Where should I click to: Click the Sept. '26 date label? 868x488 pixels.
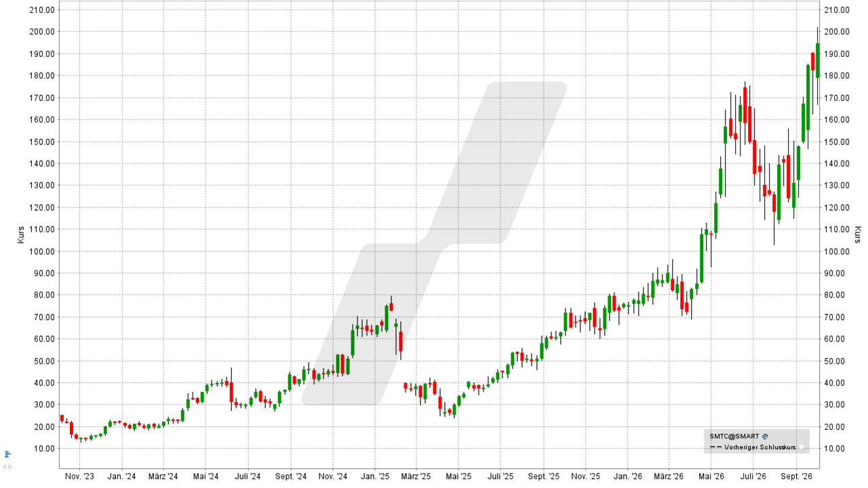point(795,476)
